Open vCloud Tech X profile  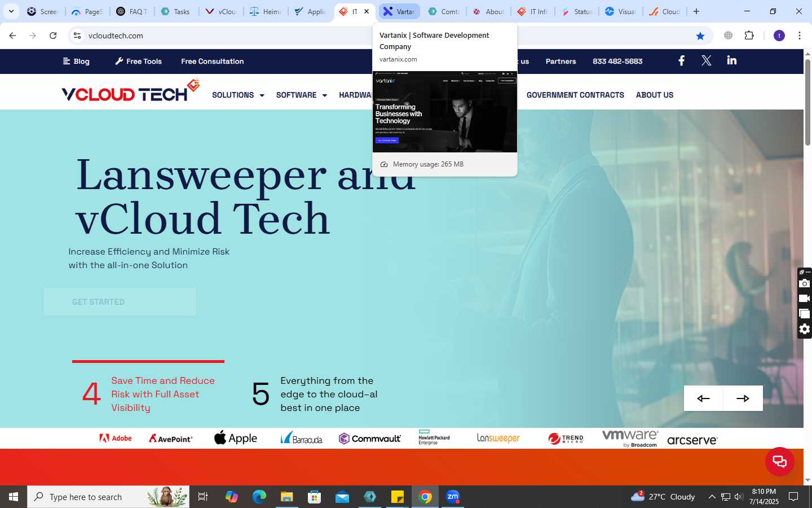pyautogui.click(x=706, y=60)
